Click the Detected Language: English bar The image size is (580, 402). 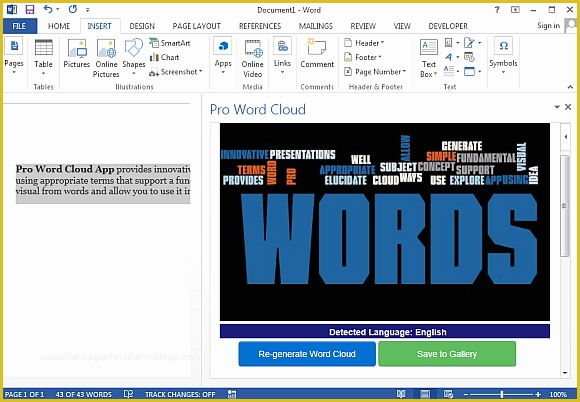click(385, 332)
